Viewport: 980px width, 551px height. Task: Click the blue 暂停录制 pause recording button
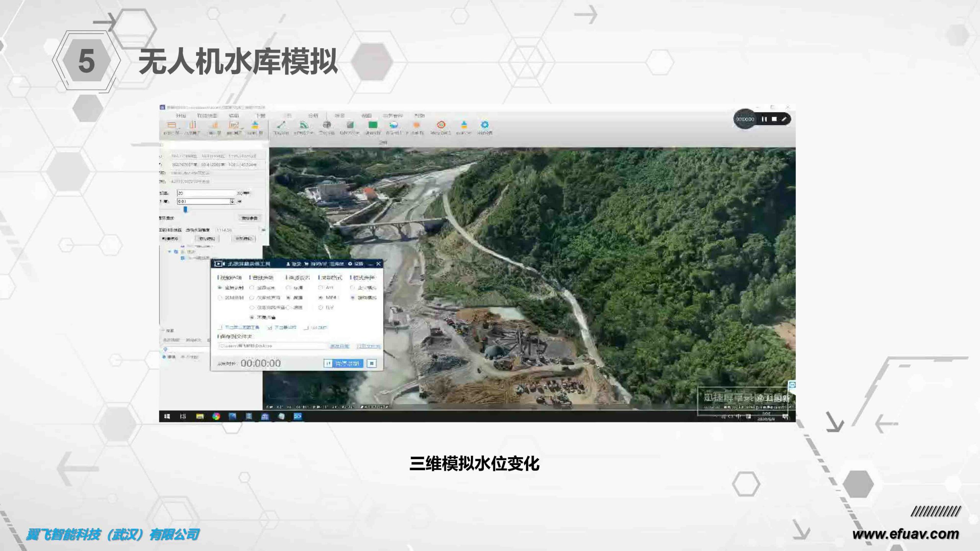[x=343, y=363]
